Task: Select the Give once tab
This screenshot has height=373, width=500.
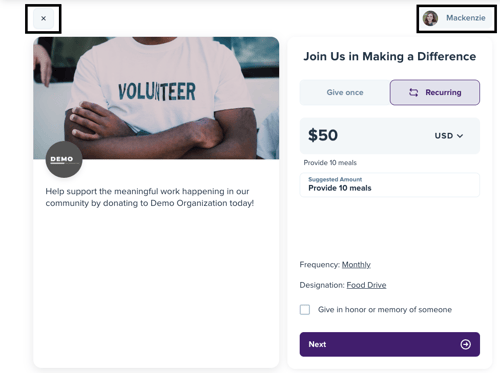Action: (345, 92)
